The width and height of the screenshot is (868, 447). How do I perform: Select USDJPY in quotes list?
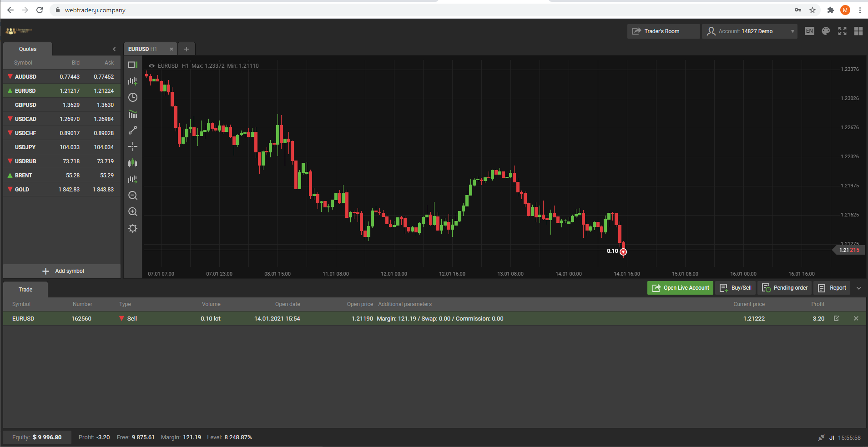click(x=62, y=147)
